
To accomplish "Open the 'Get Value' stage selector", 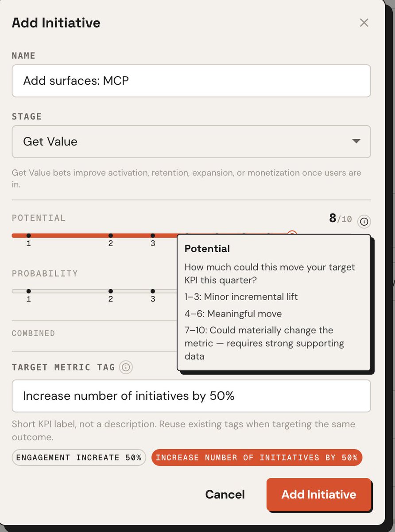I will pyautogui.click(x=191, y=142).
